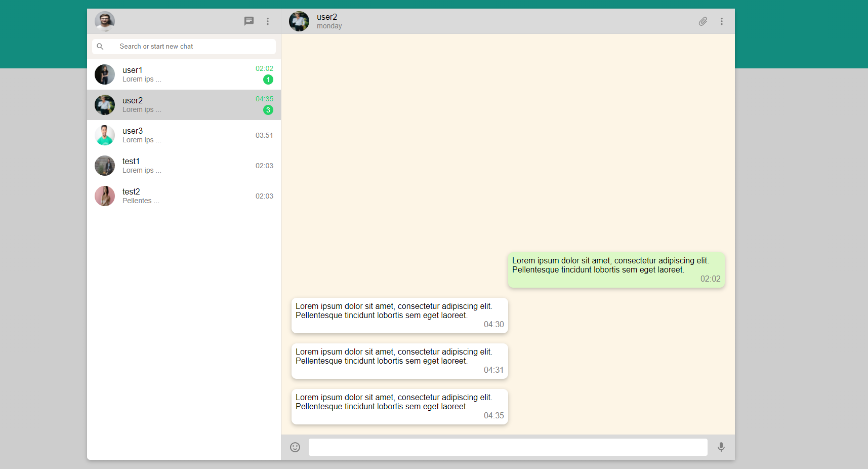Open the conversation three-dot options menu
Screen dimensions: 868x469
tap(721, 21)
